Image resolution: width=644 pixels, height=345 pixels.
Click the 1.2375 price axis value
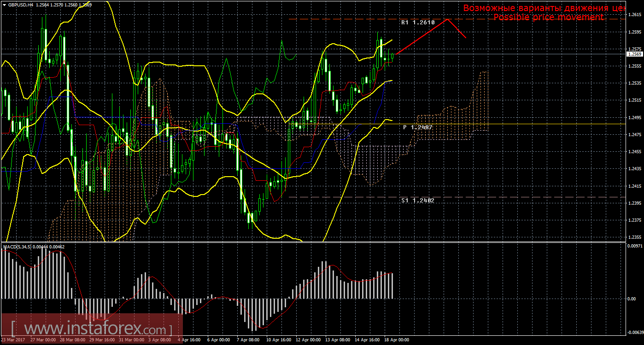click(634, 220)
